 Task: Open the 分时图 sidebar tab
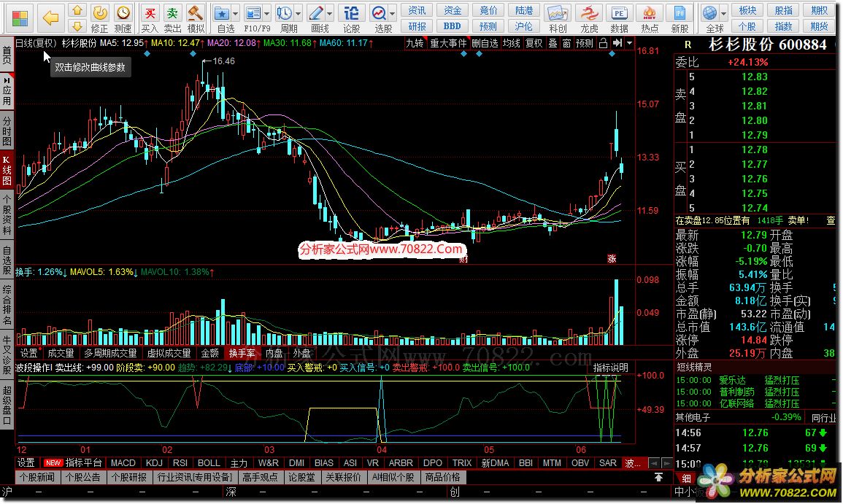(7, 131)
